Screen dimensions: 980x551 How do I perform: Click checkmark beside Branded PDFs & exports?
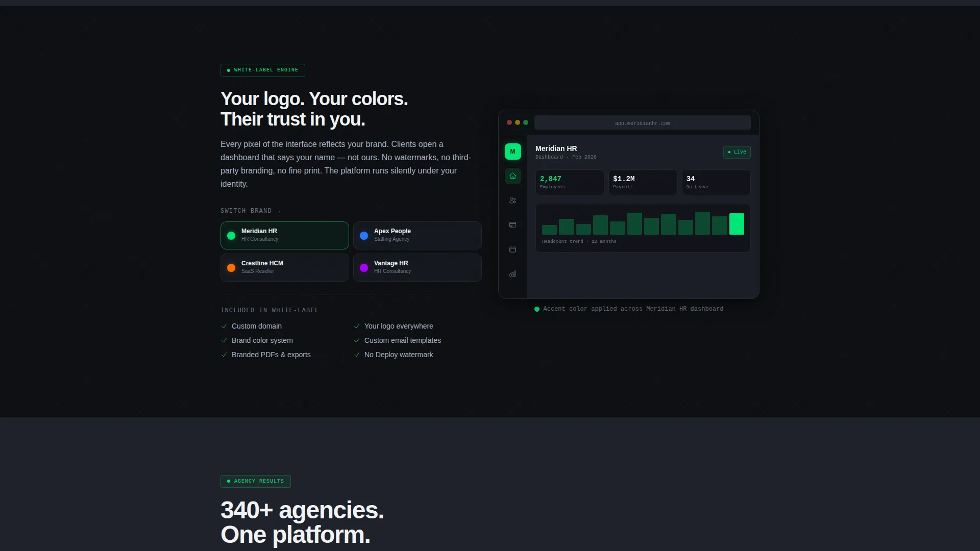tap(224, 355)
